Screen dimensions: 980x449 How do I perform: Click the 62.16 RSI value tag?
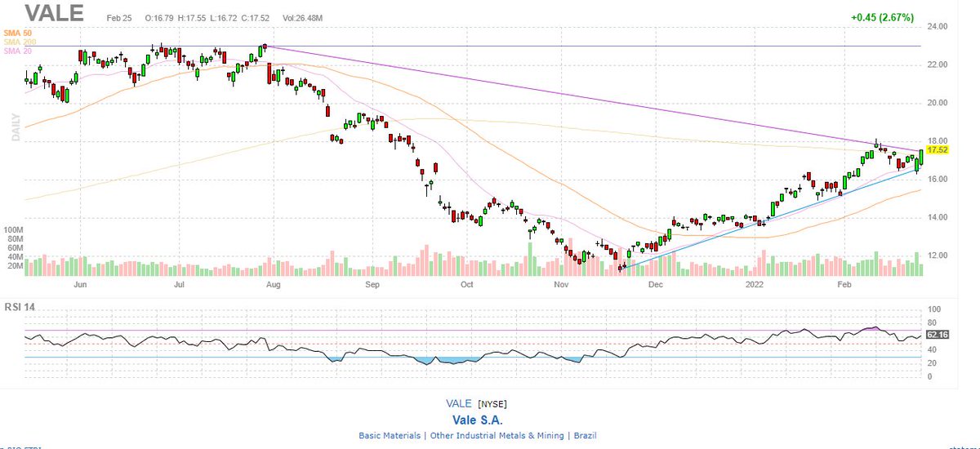tap(937, 335)
